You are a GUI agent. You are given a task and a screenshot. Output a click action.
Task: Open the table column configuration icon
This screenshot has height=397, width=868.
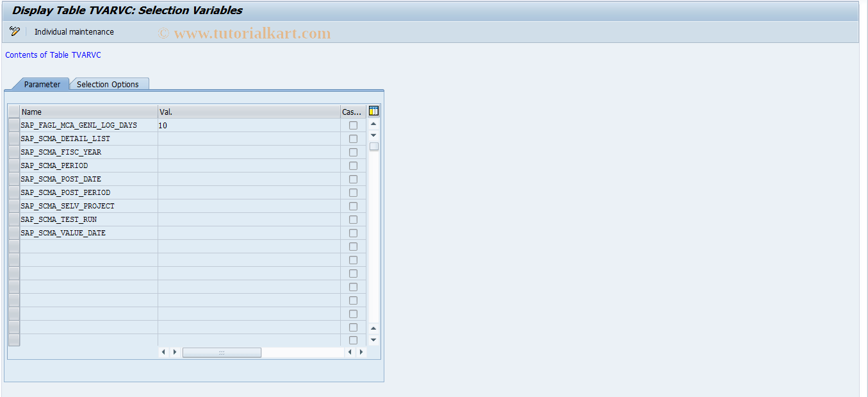(x=373, y=110)
